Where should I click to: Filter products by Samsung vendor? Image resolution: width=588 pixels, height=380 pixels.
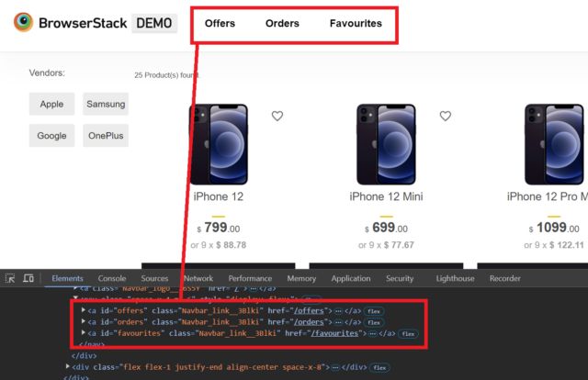[106, 104]
